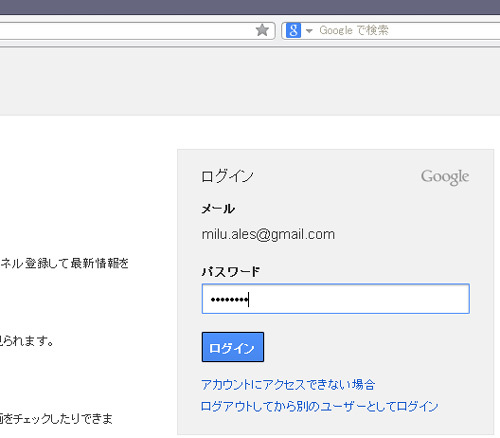Click the empty gray toolbar strip below address bar
Screen dimensions: 500x438
click(250, 82)
